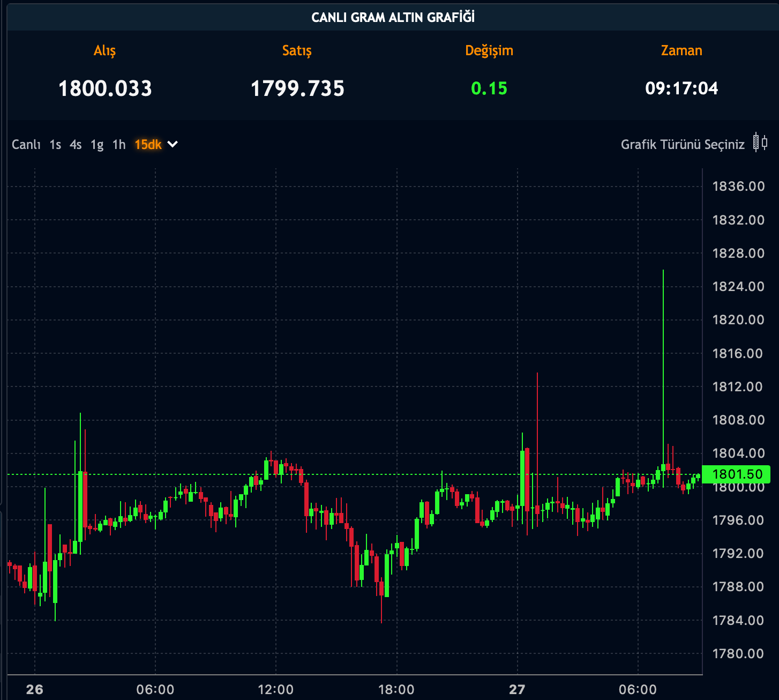Click Grafik Türünü Seçiniz label
779x700 pixels.
click(x=683, y=145)
